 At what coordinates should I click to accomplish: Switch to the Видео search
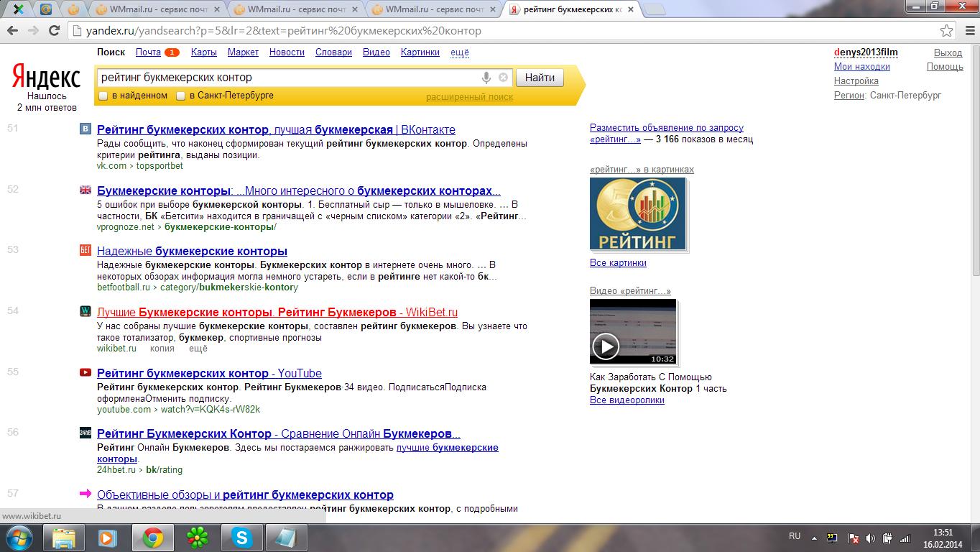click(376, 52)
